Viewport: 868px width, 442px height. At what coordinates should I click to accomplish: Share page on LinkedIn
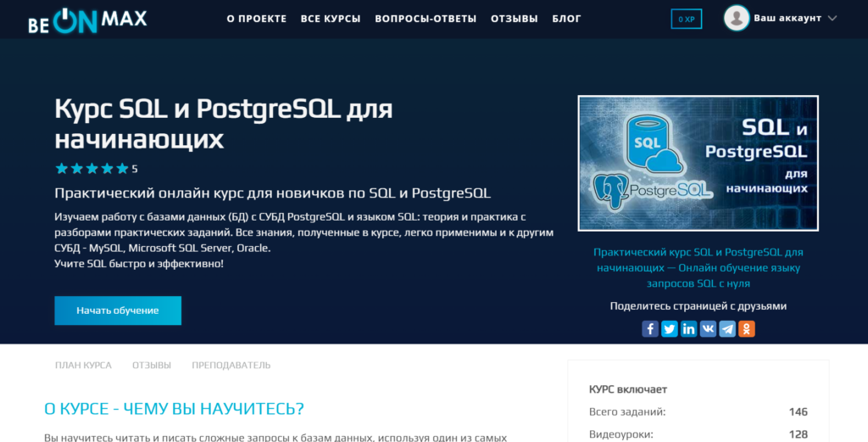[688, 329]
